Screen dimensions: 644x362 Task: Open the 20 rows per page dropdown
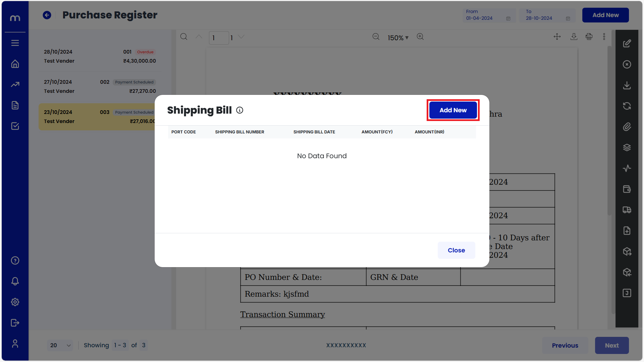pyautogui.click(x=60, y=345)
